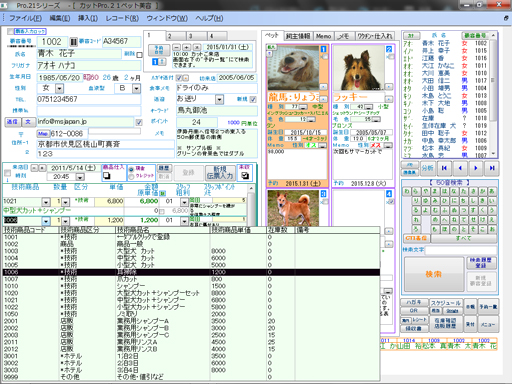The width and height of the screenshot is (512, 384).
Task: Select the 現金 payment radio button
Action: (131, 169)
